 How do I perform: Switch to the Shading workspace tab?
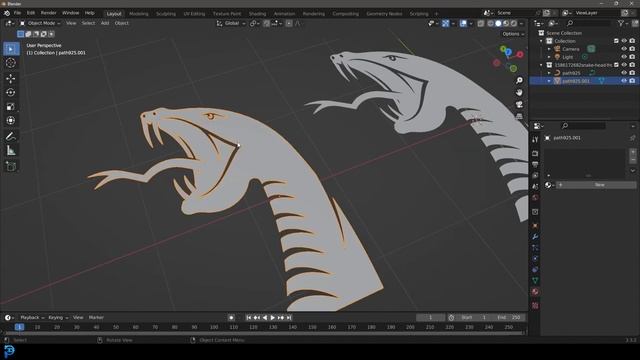click(x=257, y=13)
